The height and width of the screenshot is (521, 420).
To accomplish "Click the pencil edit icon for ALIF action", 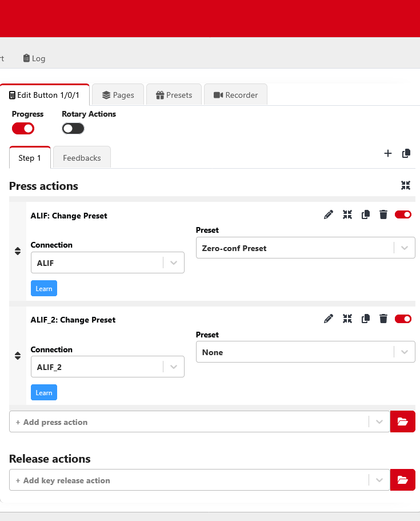I will 328,215.
